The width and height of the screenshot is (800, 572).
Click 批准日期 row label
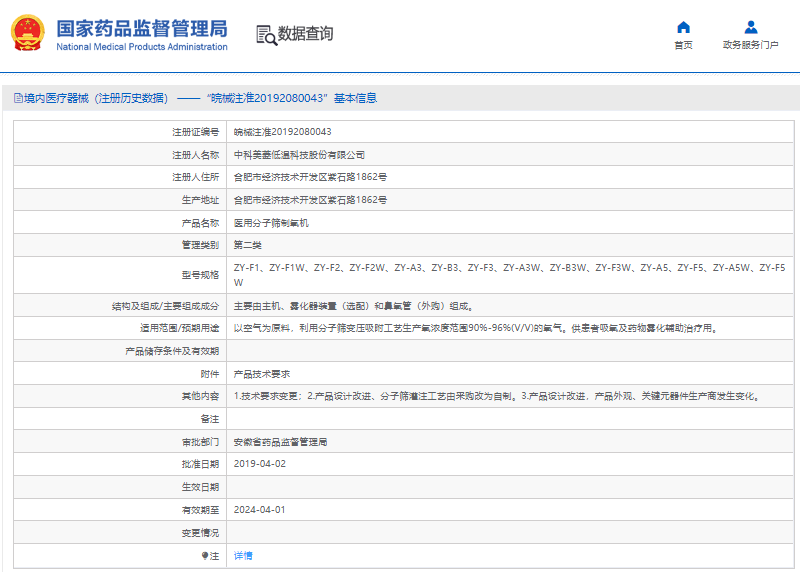(x=200, y=464)
